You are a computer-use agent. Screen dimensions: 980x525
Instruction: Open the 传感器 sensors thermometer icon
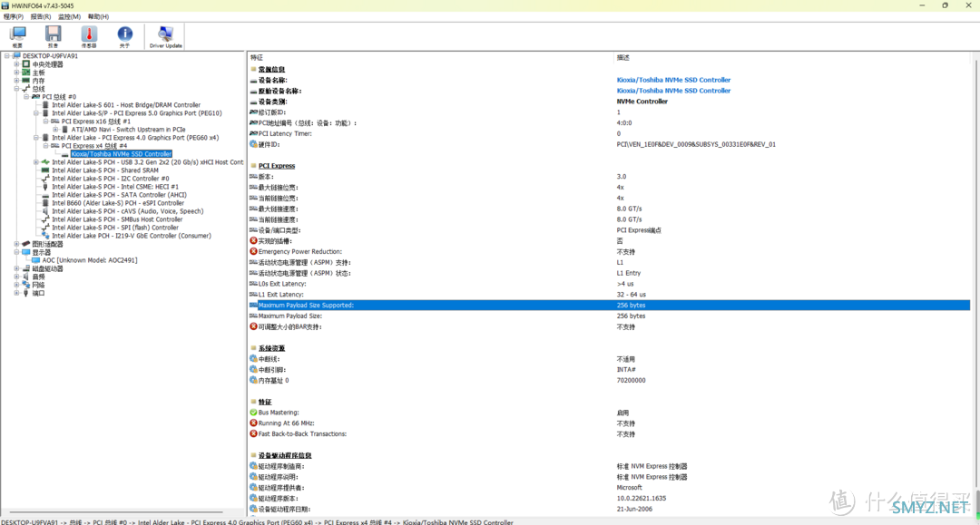click(x=89, y=35)
